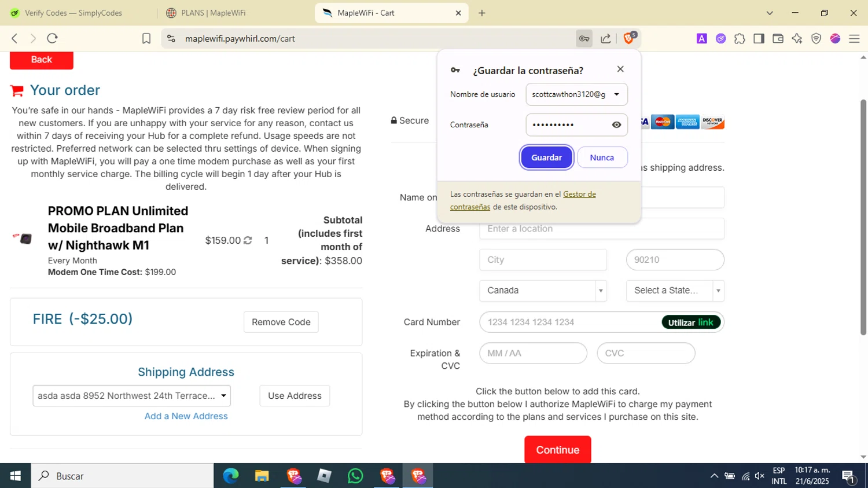Click the ESP INTL language indicator
The width and height of the screenshot is (868, 488).
click(779, 476)
